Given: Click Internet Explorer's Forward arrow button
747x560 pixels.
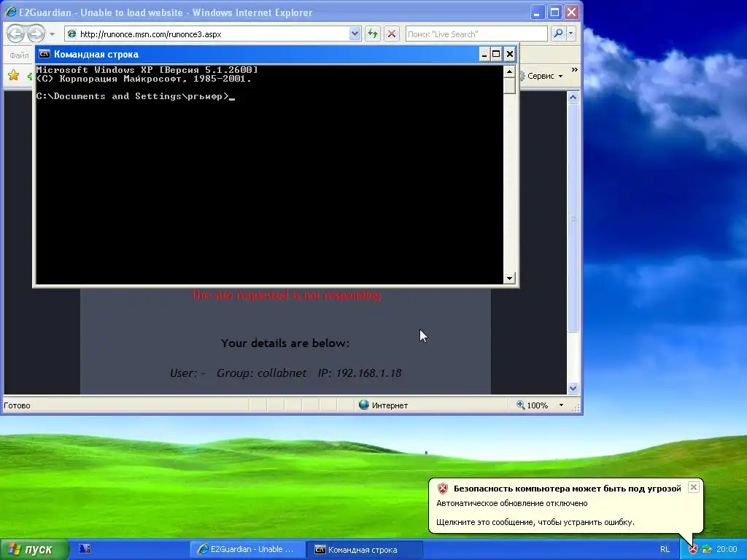Looking at the screenshot, I should pos(36,34).
